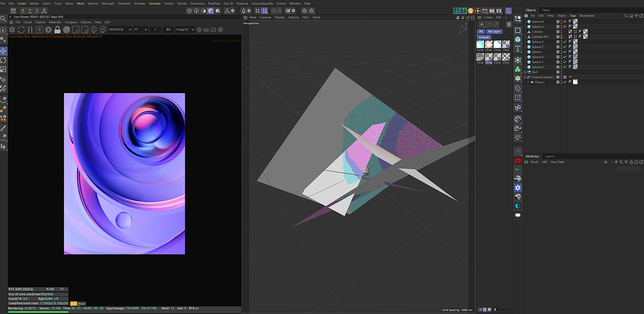Click the search magnifier icon at top left
The width and height of the screenshot is (644, 314).
point(4,19)
